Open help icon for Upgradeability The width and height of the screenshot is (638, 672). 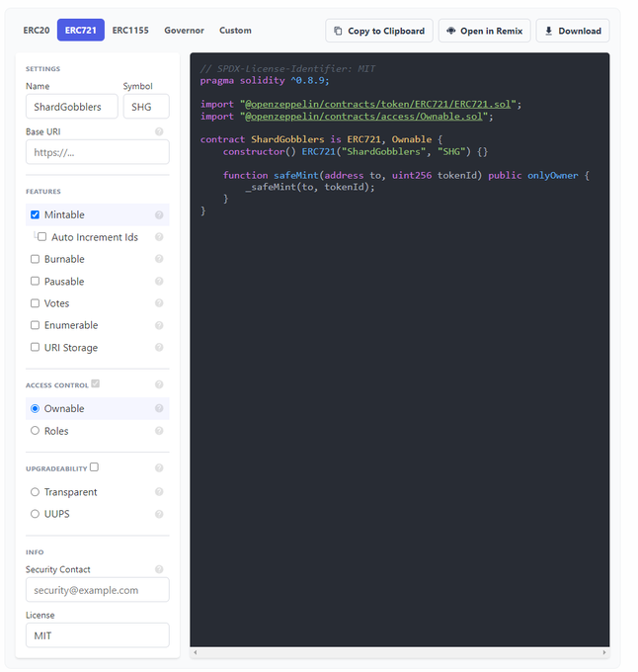coord(159,468)
